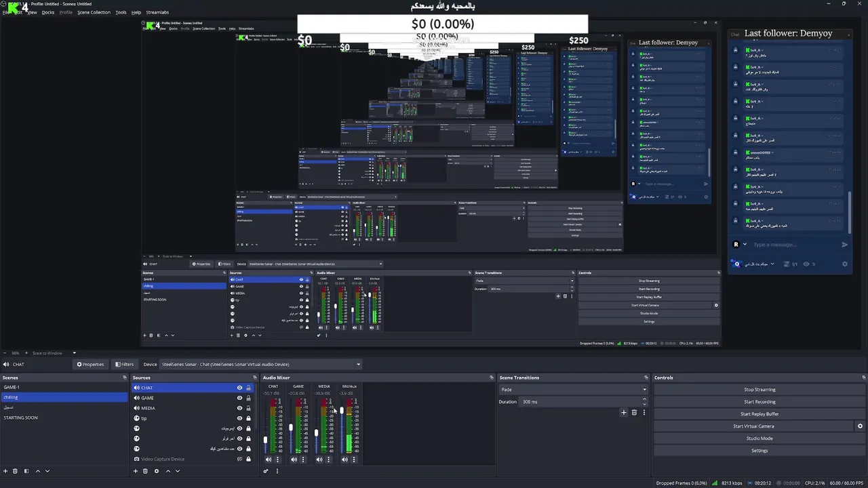Remove selected scene using the Scenes trash icon
The image size is (868, 488).
click(x=15, y=471)
